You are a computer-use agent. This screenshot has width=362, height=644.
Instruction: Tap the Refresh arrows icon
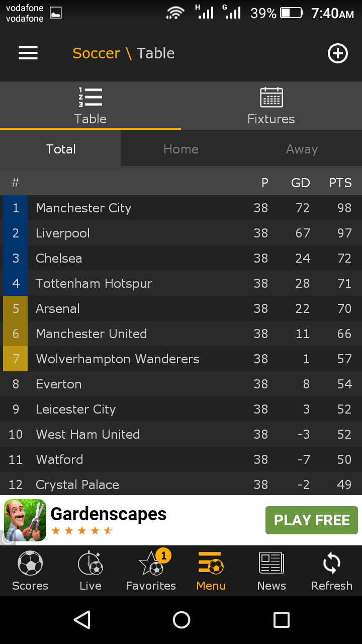point(332,563)
